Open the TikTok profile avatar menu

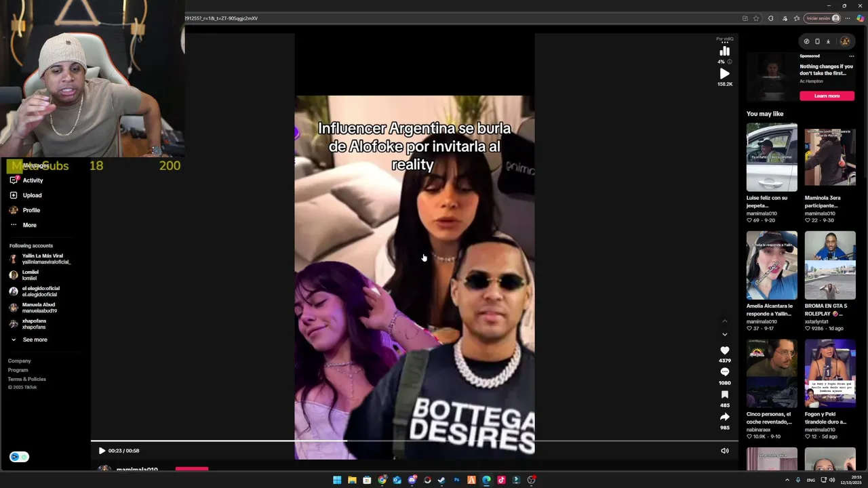(x=845, y=41)
